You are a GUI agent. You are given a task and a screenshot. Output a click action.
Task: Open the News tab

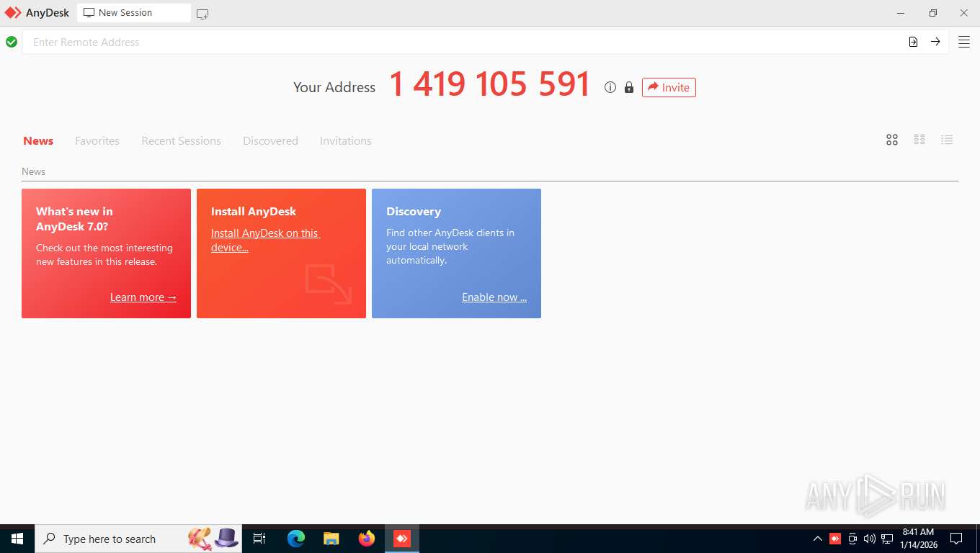[x=38, y=141]
